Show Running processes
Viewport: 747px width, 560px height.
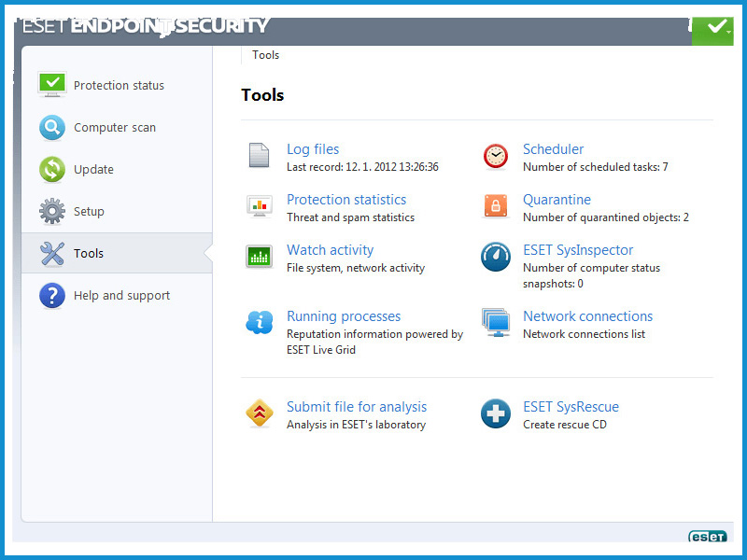[344, 316]
